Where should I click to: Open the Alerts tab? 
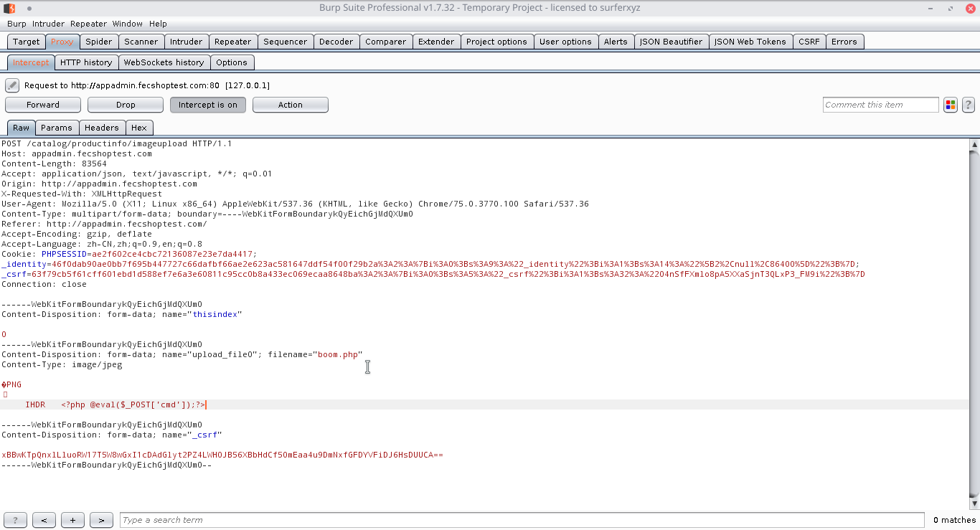(616, 42)
